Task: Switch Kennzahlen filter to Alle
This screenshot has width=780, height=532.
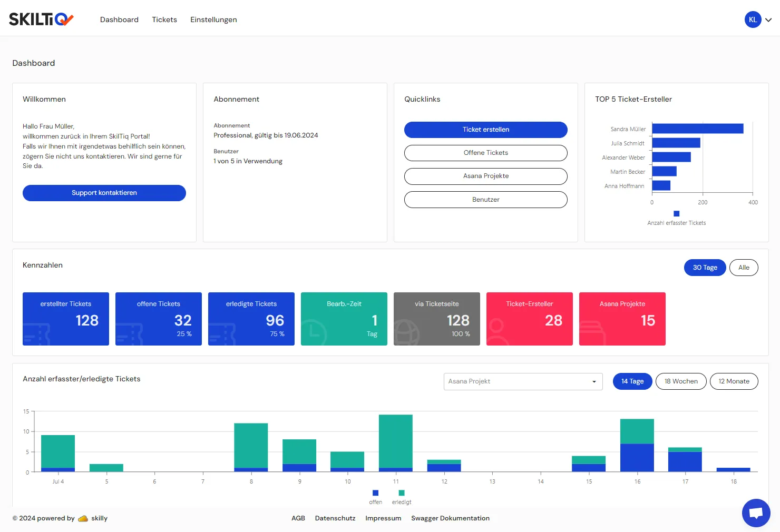Action: tap(744, 268)
